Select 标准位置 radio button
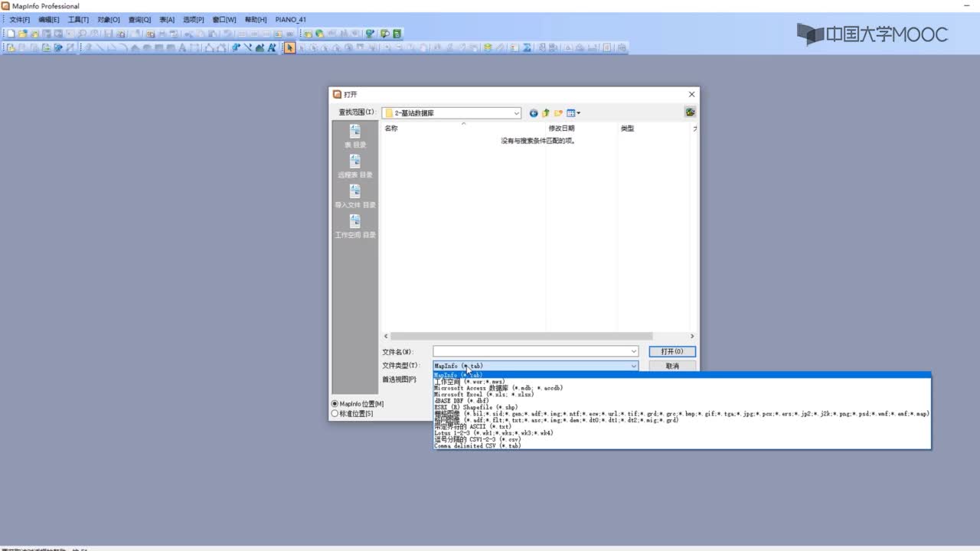Viewport: 980px width, 551px height. click(335, 413)
